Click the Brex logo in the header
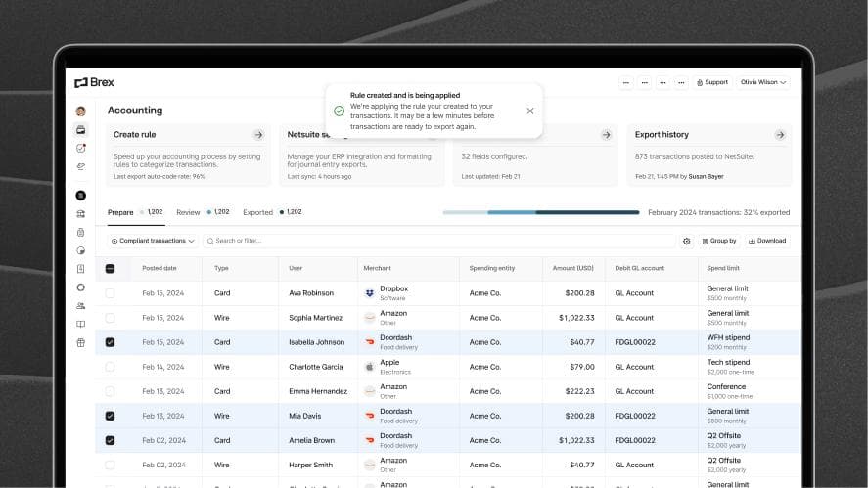The image size is (868, 488). click(x=94, y=82)
